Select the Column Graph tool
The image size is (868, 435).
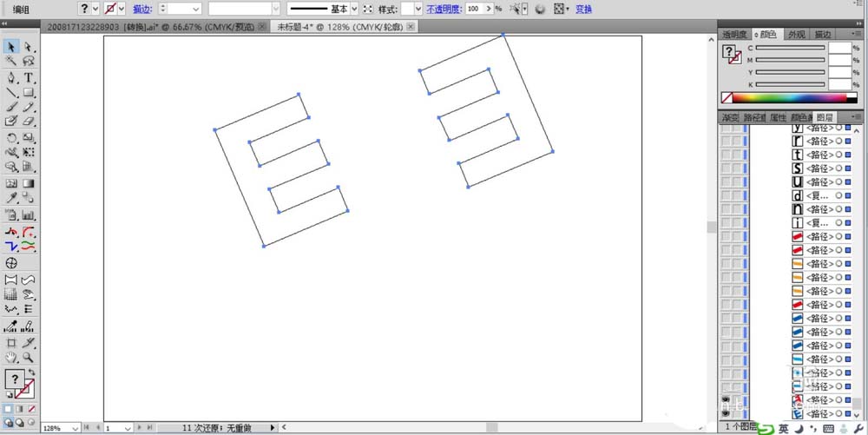click(x=29, y=214)
